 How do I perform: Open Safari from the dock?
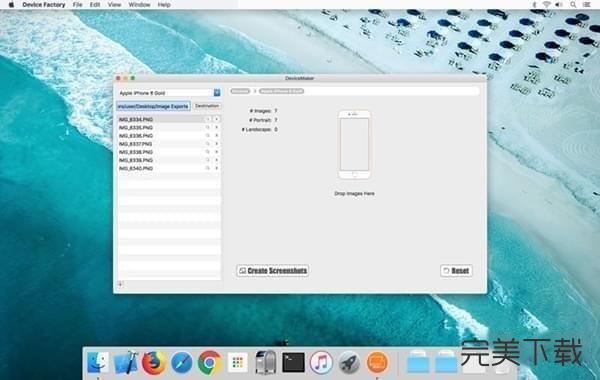coord(182,362)
